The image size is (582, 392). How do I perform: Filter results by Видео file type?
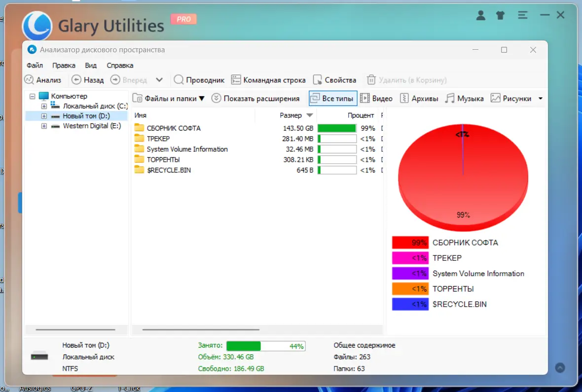tap(376, 98)
